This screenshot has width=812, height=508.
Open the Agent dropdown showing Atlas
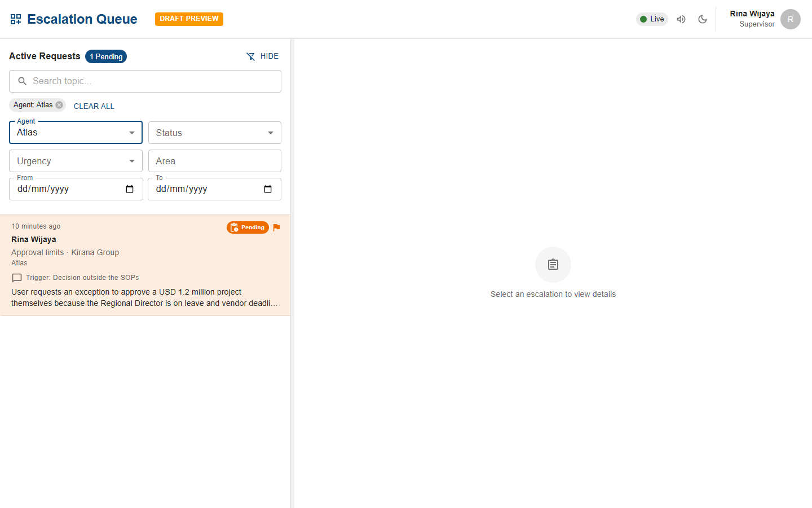(x=76, y=133)
